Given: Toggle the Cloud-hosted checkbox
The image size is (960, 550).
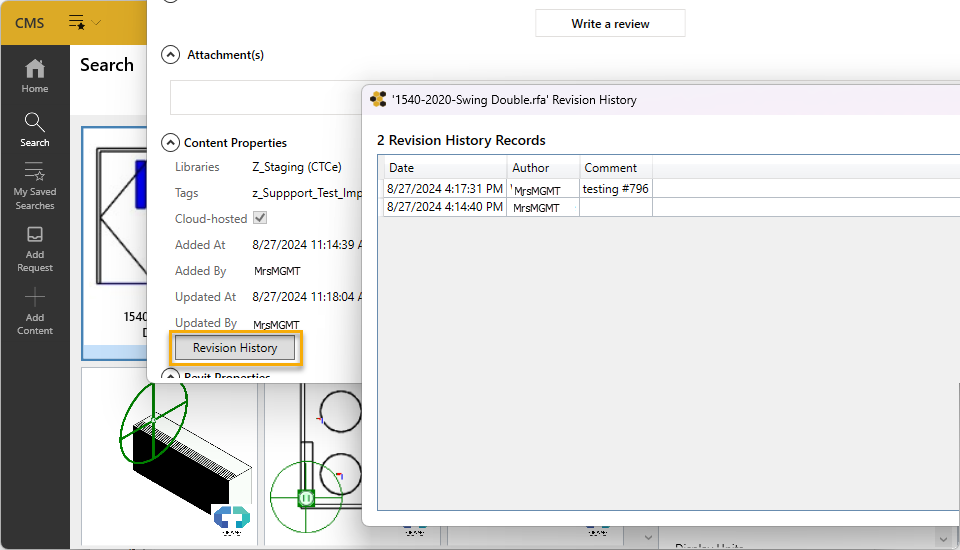Looking at the screenshot, I should pos(260,218).
